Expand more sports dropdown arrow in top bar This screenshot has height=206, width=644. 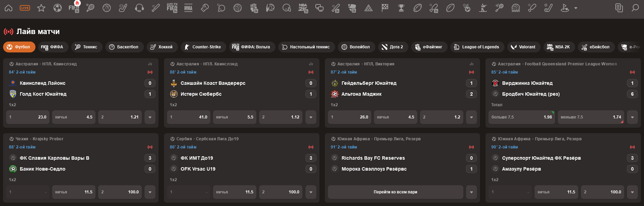pos(576,8)
